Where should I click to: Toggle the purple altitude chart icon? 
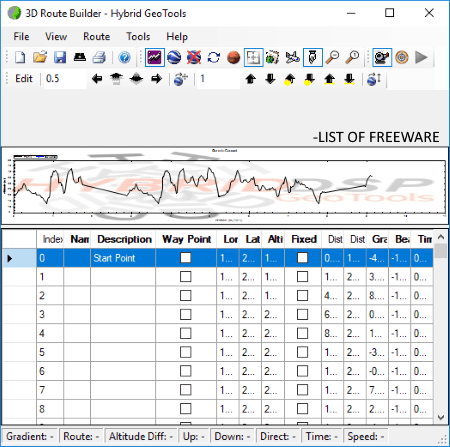(x=154, y=57)
